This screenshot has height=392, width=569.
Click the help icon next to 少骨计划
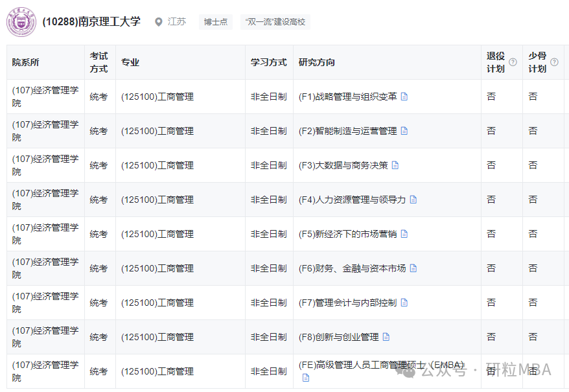554,62
